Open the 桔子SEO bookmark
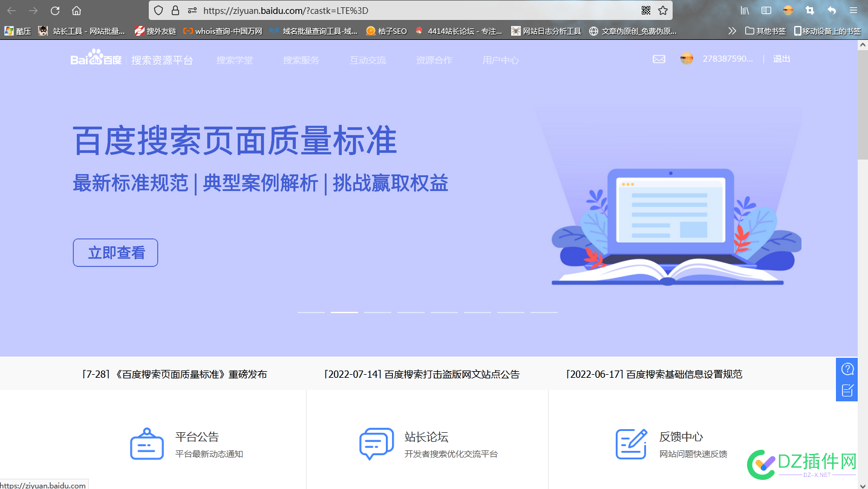 click(387, 31)
